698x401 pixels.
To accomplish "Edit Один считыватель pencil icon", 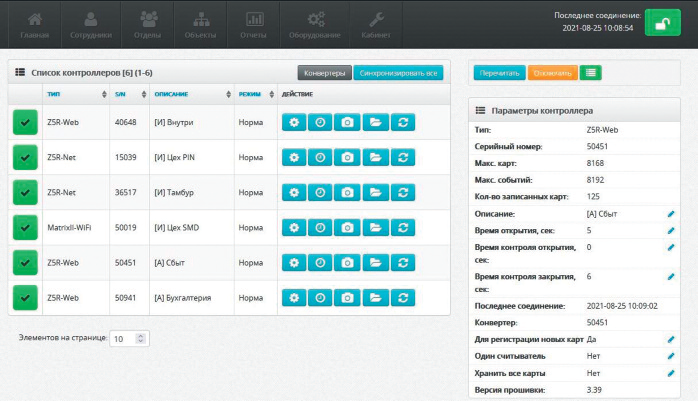I will (671, 356).
